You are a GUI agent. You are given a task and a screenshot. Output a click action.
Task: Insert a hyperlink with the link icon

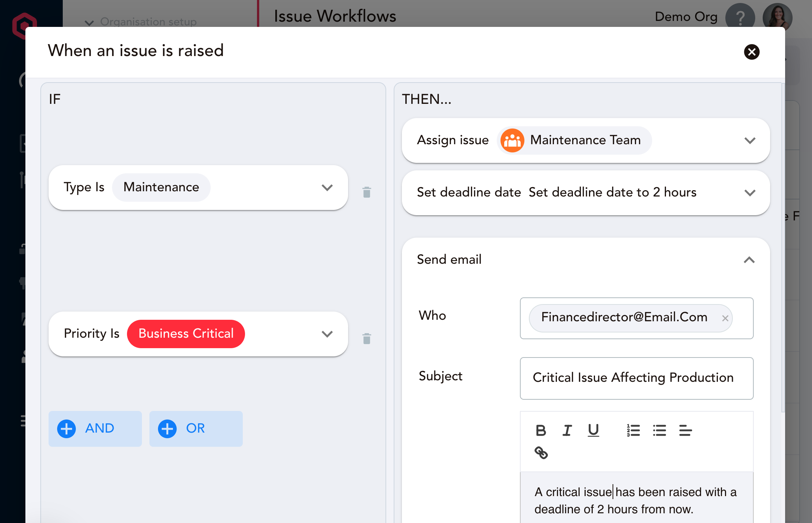coord(541,453)
